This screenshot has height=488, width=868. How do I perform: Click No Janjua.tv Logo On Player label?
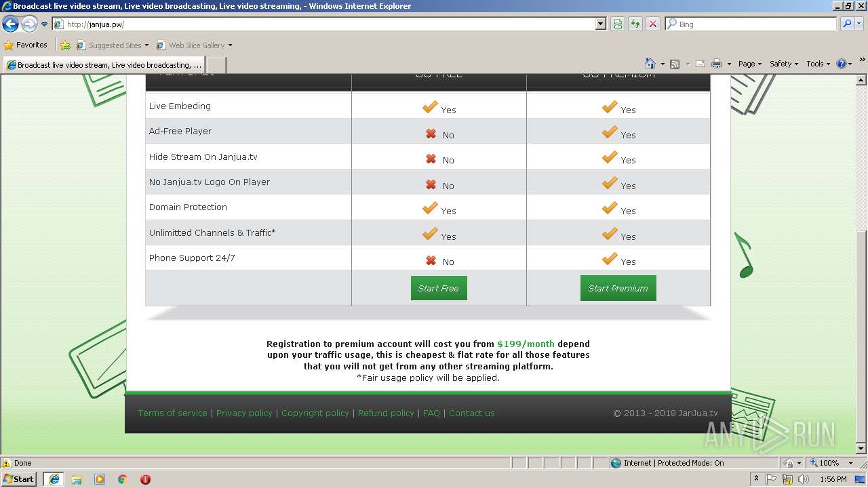[x=210, y=182]
